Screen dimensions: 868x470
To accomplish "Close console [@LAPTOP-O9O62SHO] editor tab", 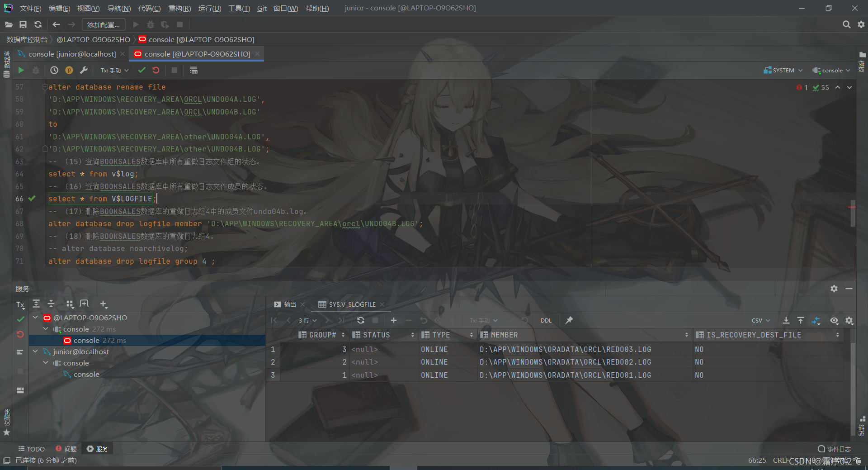I will coord(257,54).
